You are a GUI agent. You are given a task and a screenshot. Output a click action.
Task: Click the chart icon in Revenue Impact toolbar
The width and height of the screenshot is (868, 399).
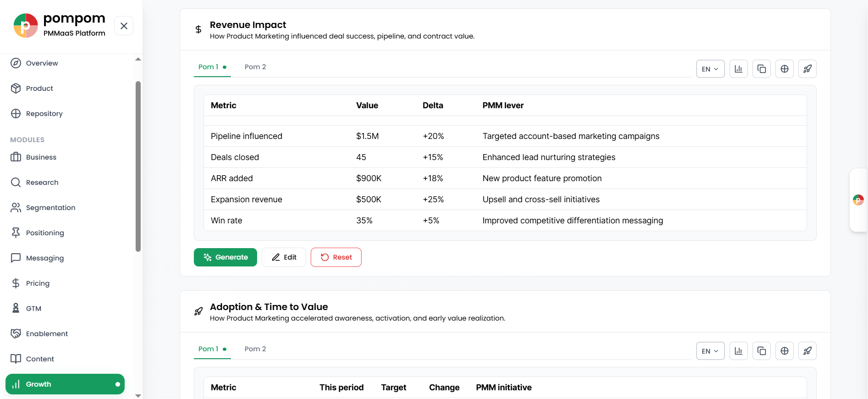pos(739,69)
